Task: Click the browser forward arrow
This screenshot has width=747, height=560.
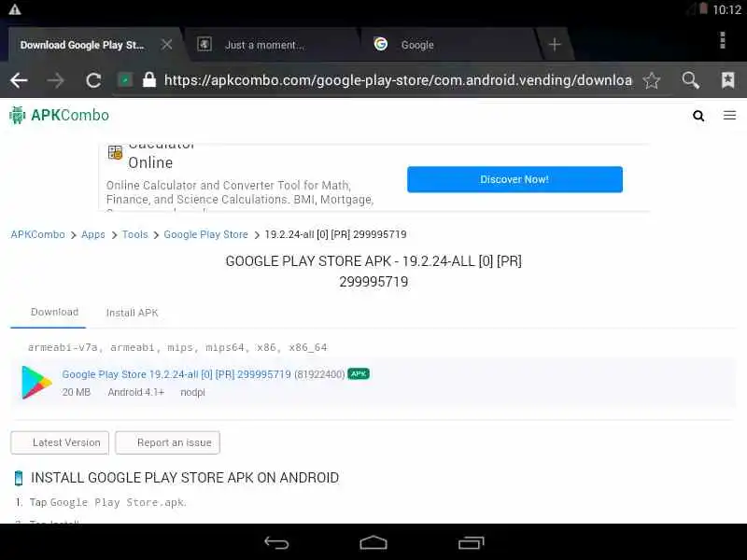Action: tap(56, 80)
